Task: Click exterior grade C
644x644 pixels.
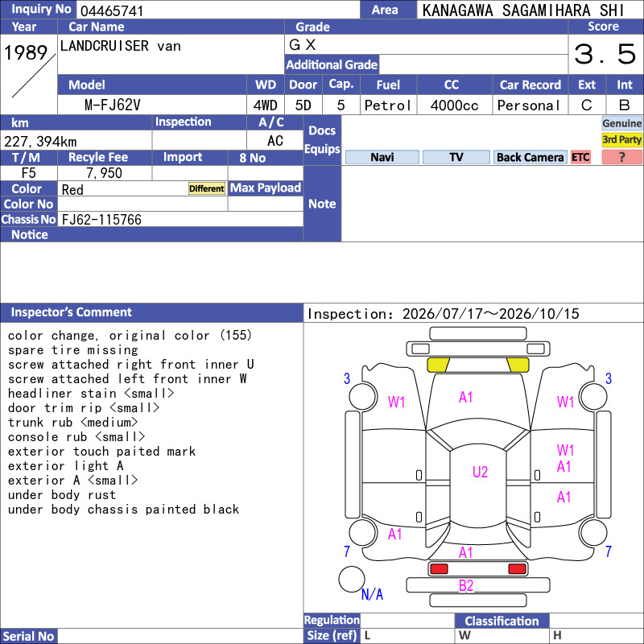Action: 587,105
